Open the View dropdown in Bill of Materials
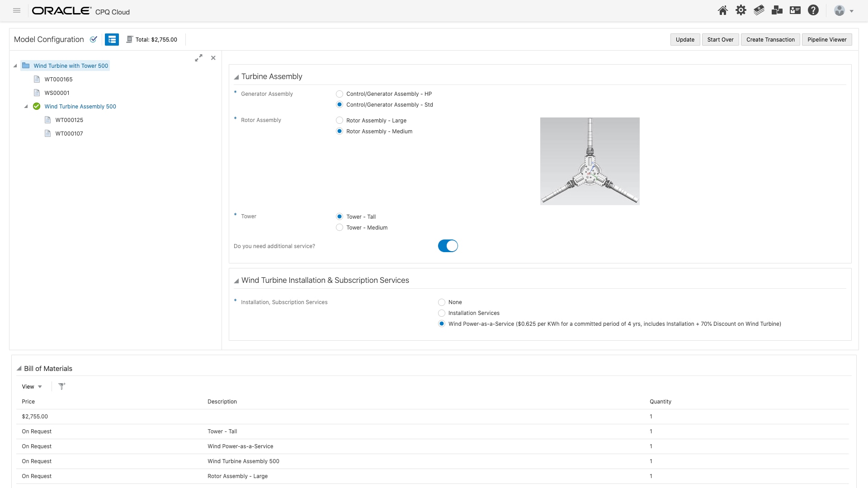Image resolution: width=868 pixels, height=488 pixels. pos(31,386)
